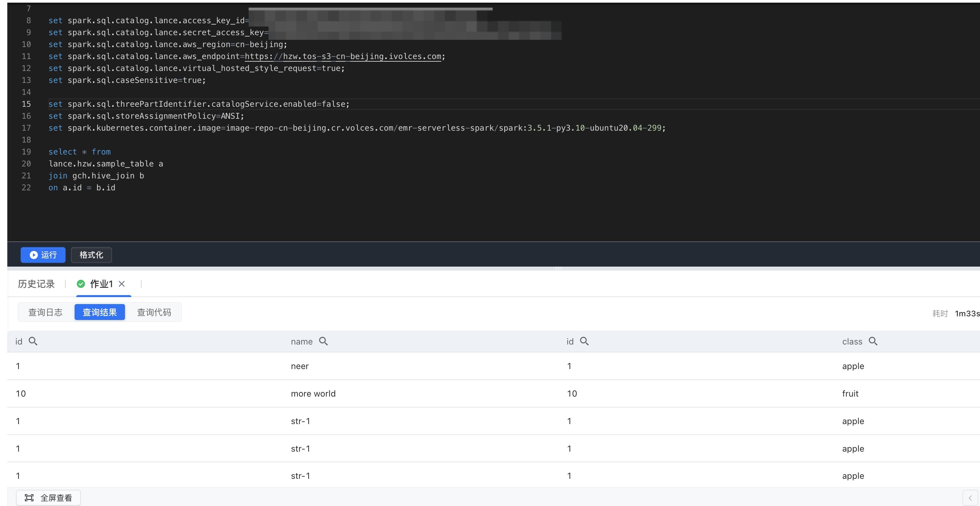980x506 pixels.
Task: Open the History (历史记录) tab
Action: pos(36,284)
